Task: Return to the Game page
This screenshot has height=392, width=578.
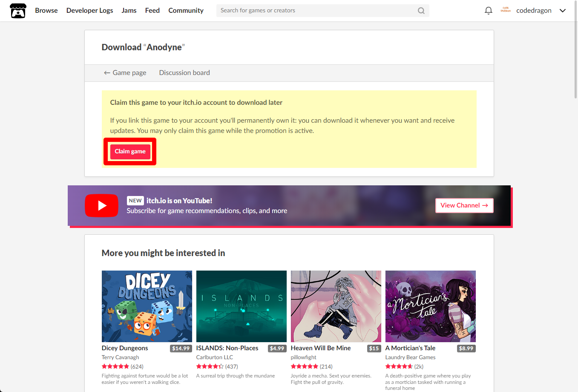Action: pos(125,73)
